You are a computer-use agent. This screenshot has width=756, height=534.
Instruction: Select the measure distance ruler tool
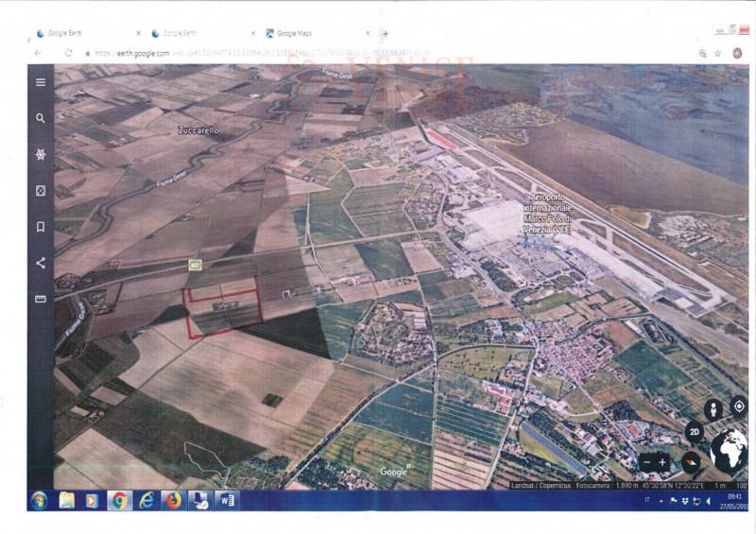pos(41,299)
